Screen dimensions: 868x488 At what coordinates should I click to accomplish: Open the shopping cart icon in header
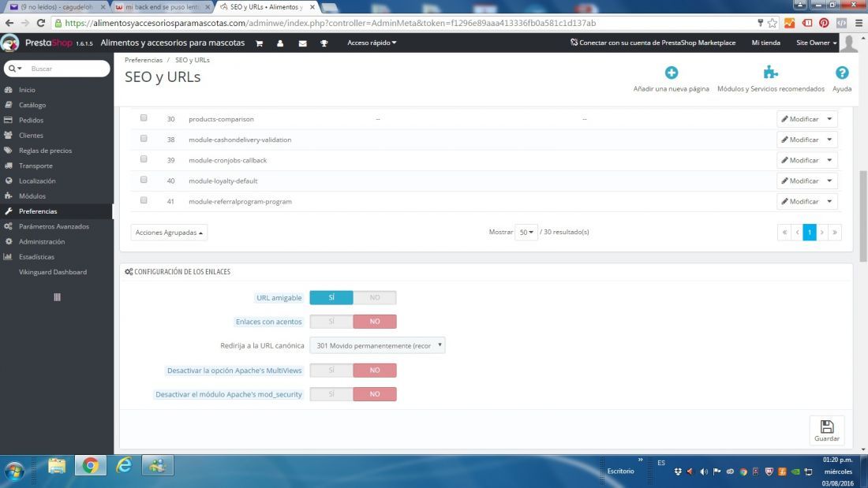[259, 43]
